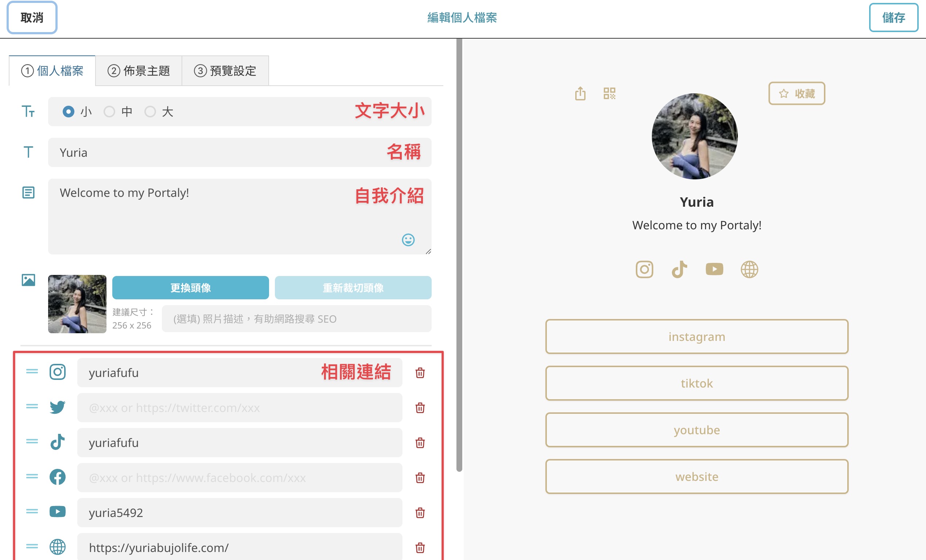Click the self-introduction lines icon
The image size is (926, 560).
pyautogui.click(x=28, y=192)
